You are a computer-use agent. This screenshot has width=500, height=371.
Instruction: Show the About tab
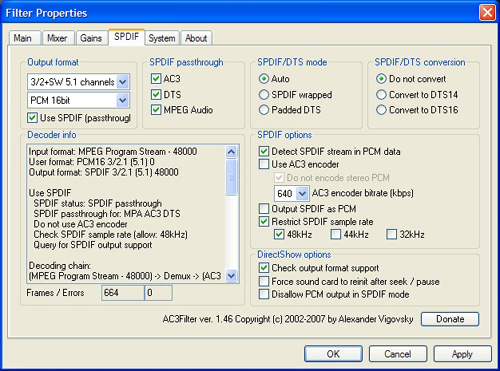tap(196, 38)
